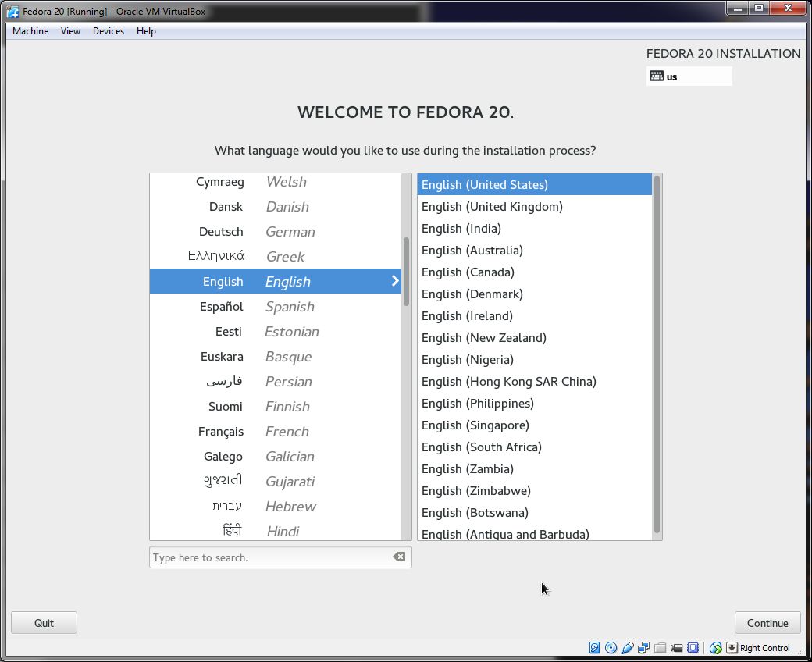812x662 pixels.
Task: Choose English (Hong Kong SAR China) locale
Action: 534,382
